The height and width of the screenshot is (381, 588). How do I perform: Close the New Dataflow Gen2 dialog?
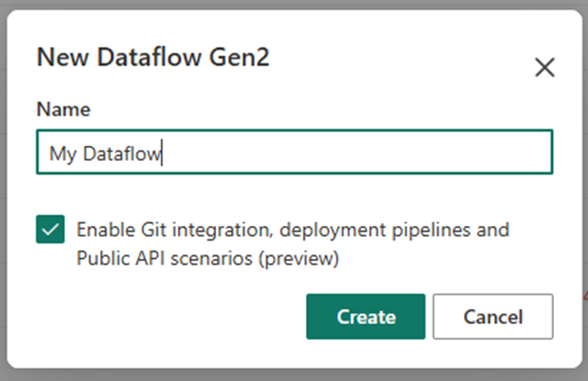coord(545,67)
